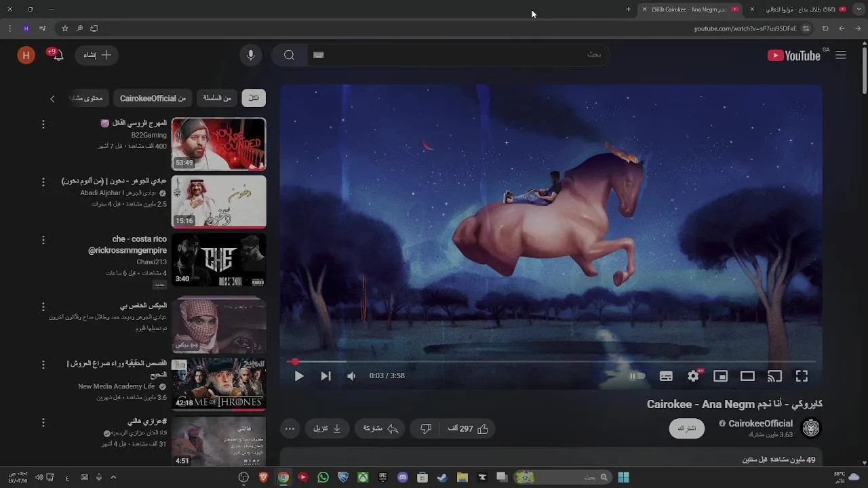Open options for the New Media Academy video
The height and width of the screenshot is (488, 868).
[x=43, y=364]
